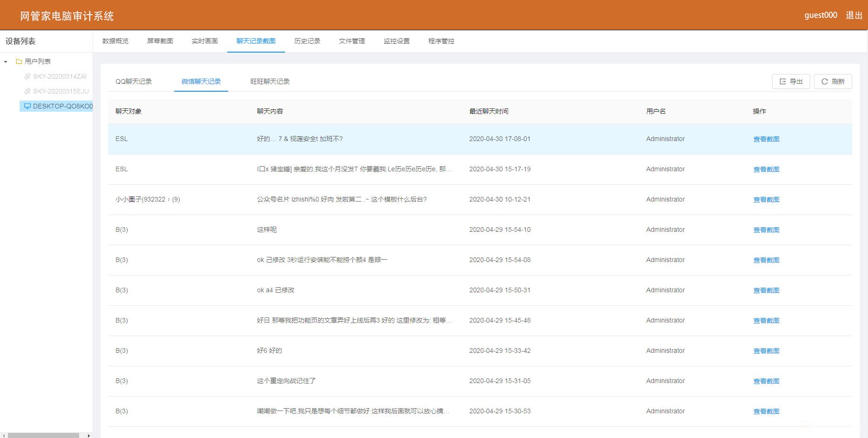View screenshot for 好6 好的 row
This screenshot has height=438, width=868.
click(x=766, y=351)
